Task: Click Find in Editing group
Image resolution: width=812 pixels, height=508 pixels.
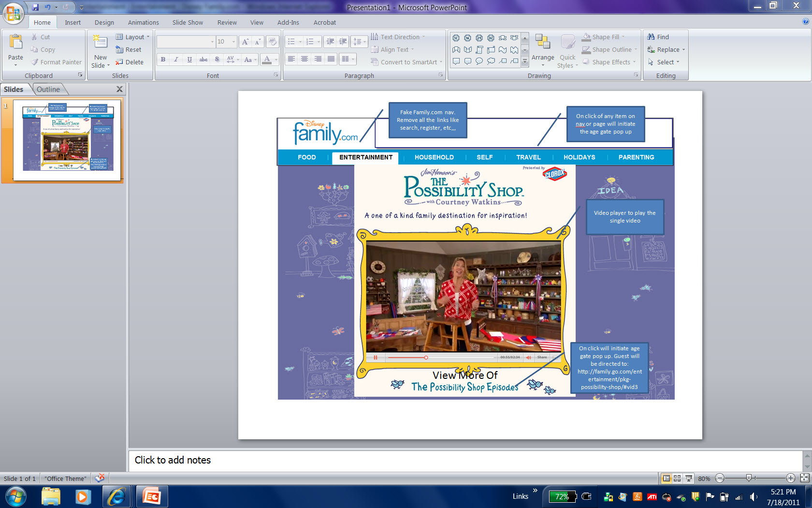Action: [x=658, y=37]
